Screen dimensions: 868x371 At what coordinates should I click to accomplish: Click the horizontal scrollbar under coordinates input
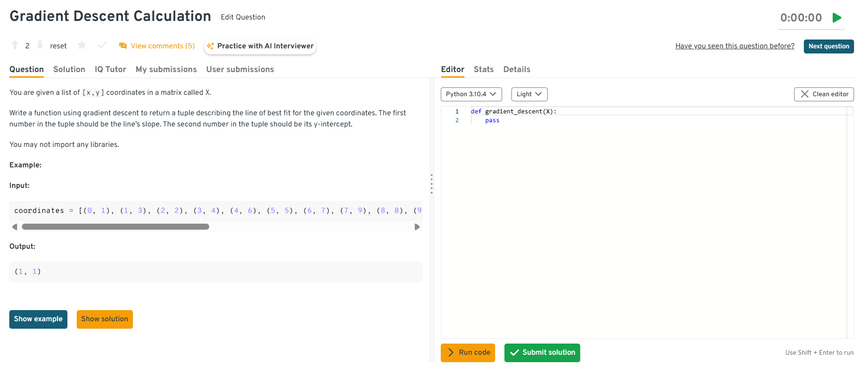[115, 227]
